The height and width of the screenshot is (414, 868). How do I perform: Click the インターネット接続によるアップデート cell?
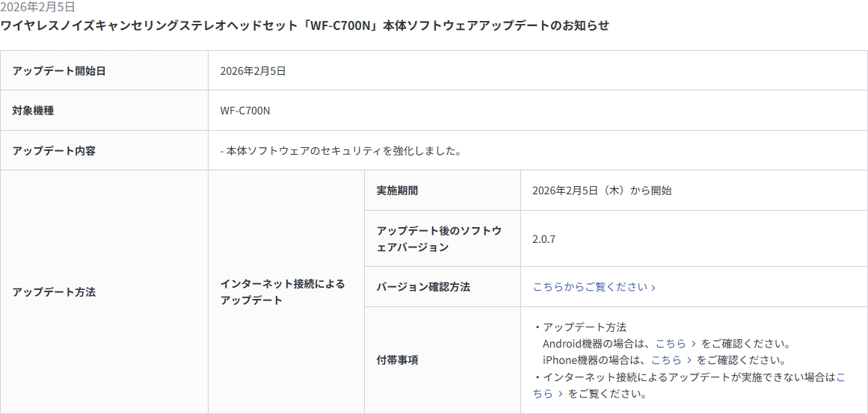[283, 292]
